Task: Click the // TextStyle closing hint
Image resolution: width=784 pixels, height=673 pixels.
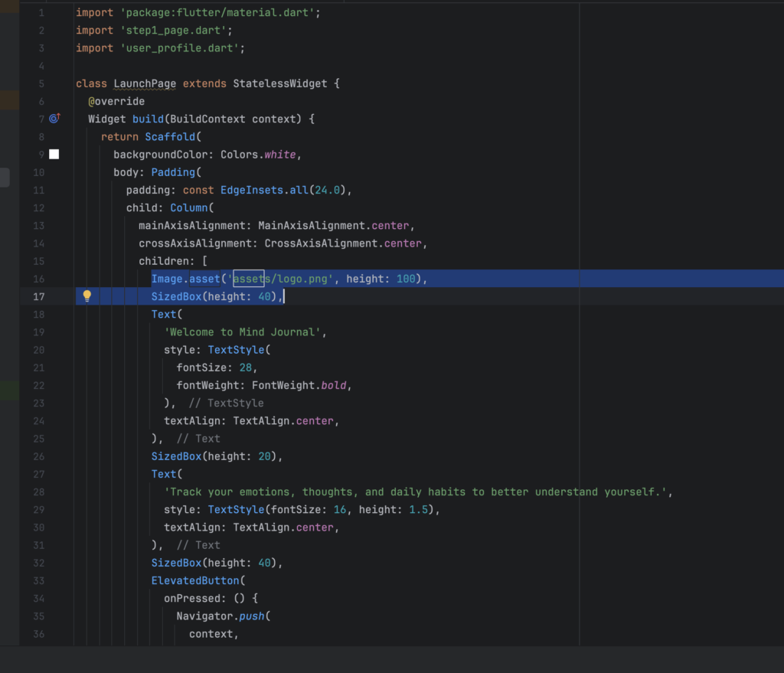Action: click(226, 403)
